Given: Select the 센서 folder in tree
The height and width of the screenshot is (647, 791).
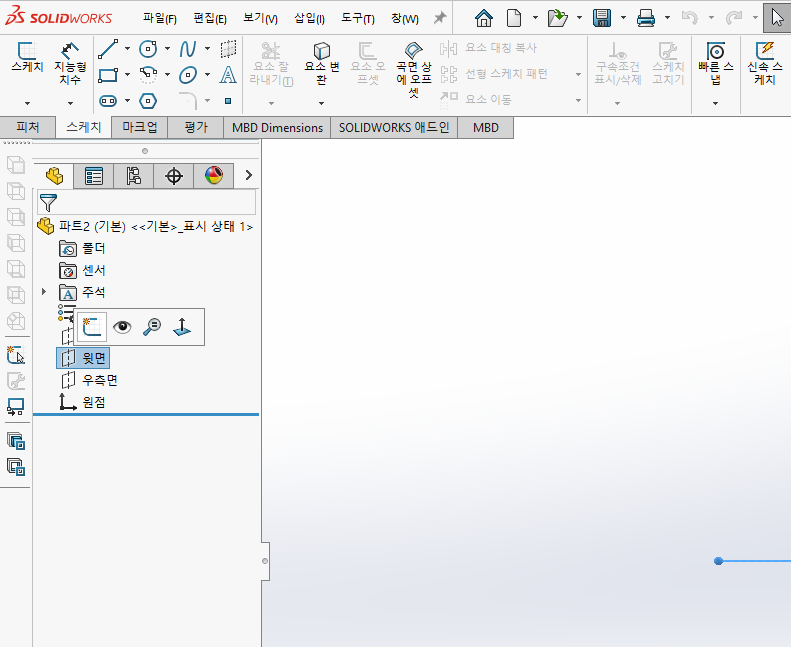Looking at the screenshot, I should (x=83, y=270).
